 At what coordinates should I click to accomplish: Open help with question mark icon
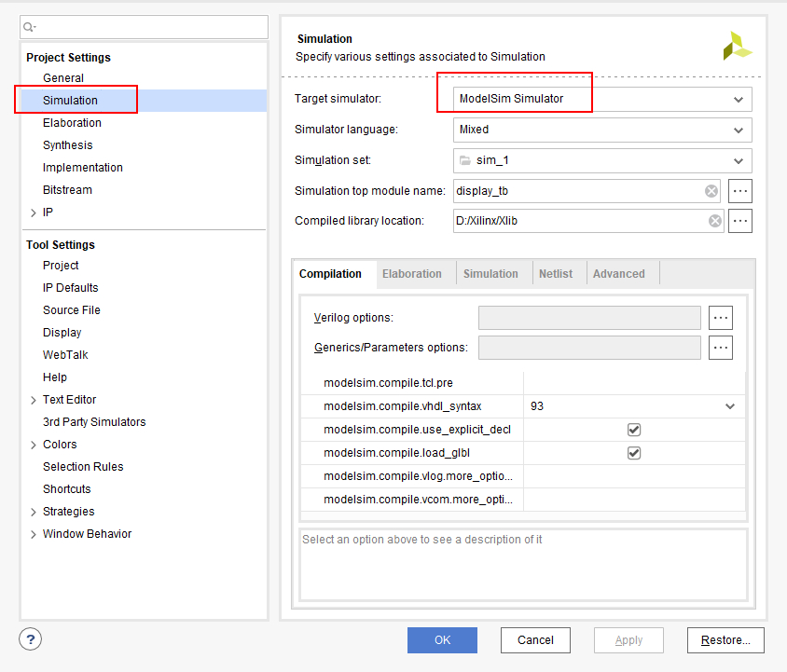(x=30, y=639)
